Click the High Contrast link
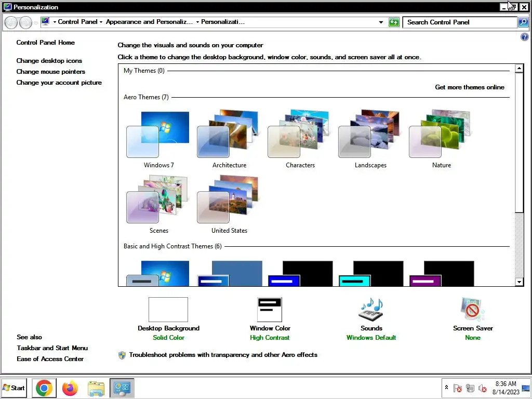532x399 pixels. pos(270,338)
